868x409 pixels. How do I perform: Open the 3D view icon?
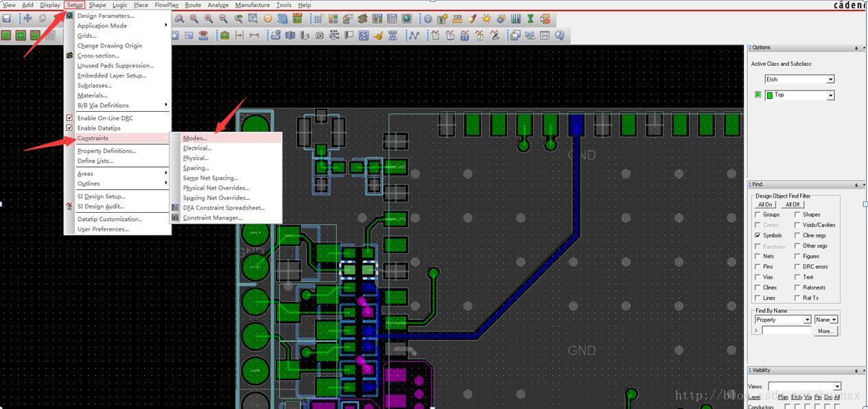coord(283,19)
